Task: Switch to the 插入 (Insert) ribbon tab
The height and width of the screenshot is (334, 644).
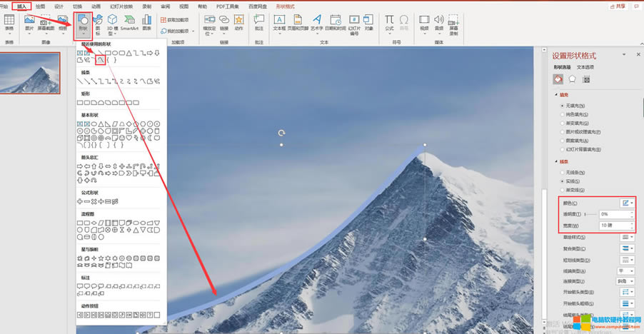Action: 22,6
